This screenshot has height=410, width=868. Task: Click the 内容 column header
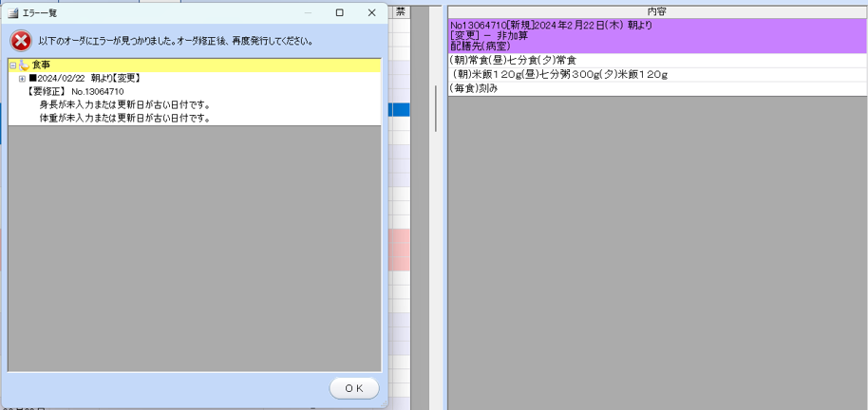(657, 12)
